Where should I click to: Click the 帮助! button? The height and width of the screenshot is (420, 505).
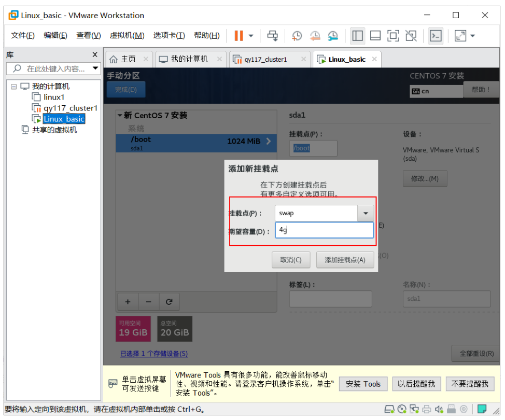(x=481, y=89)
